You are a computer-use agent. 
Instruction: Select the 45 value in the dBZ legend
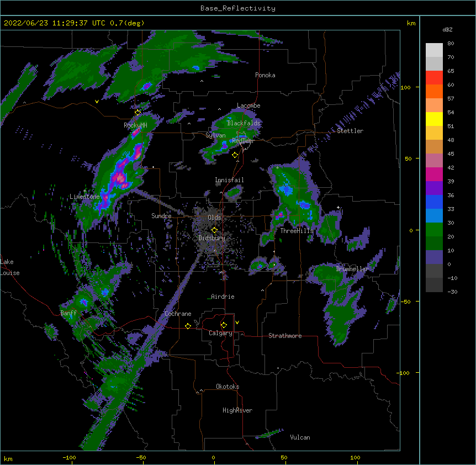(x=451, y=154)
